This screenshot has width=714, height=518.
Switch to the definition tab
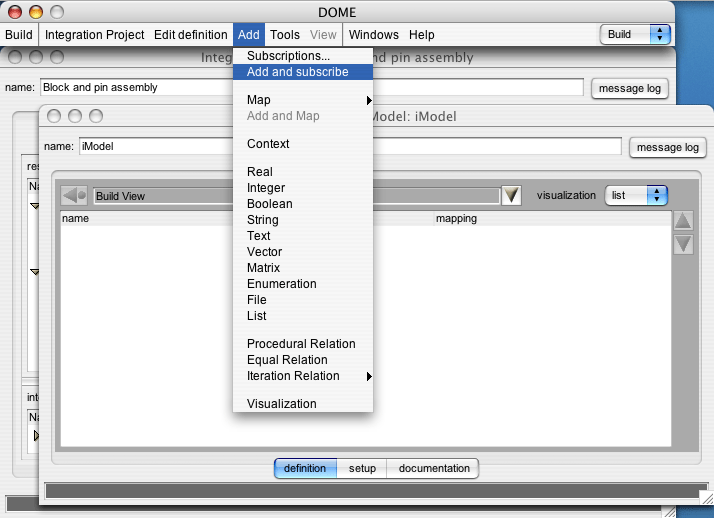point(305,468)
